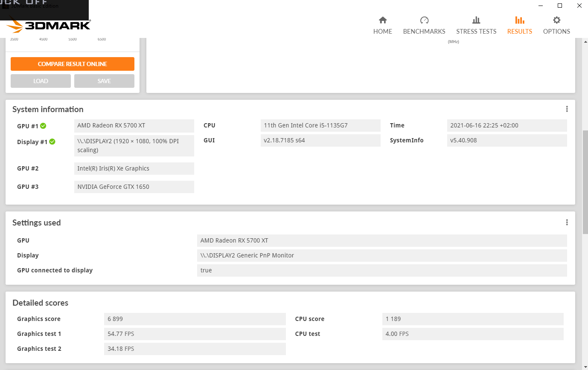Click scrollbar up arrow

coord(585,41)
